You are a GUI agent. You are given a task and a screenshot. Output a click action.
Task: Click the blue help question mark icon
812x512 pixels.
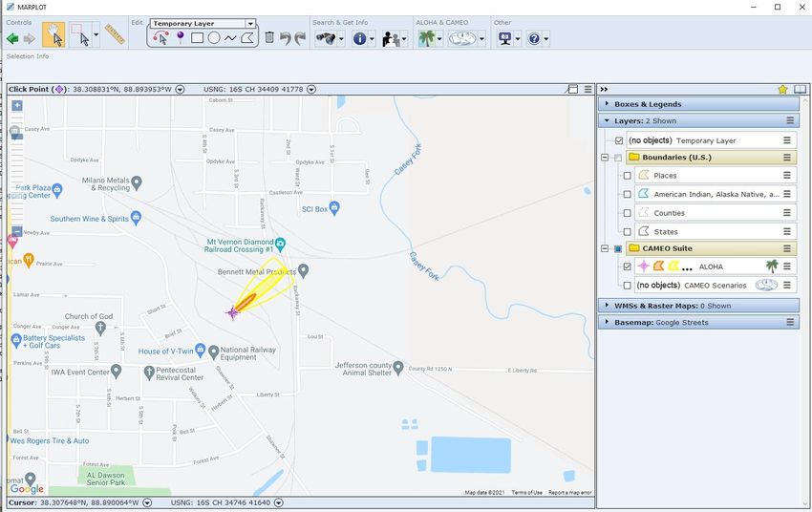click(x=534, y=38)
